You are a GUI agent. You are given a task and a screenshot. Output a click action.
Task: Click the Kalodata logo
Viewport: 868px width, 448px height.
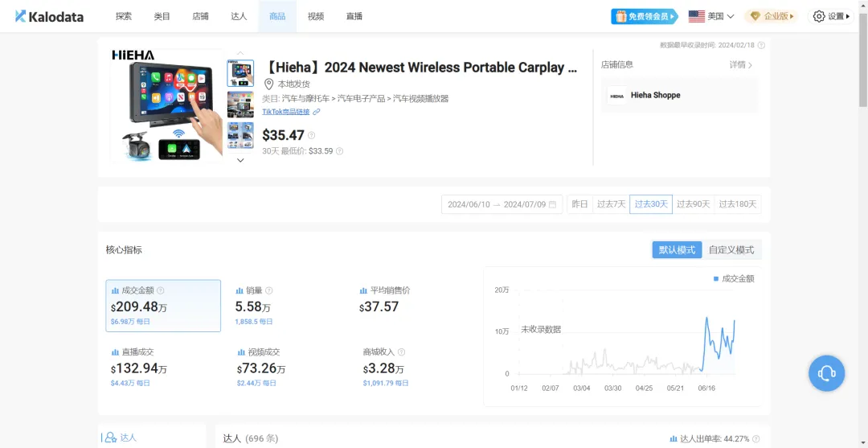tap(49, 17)
